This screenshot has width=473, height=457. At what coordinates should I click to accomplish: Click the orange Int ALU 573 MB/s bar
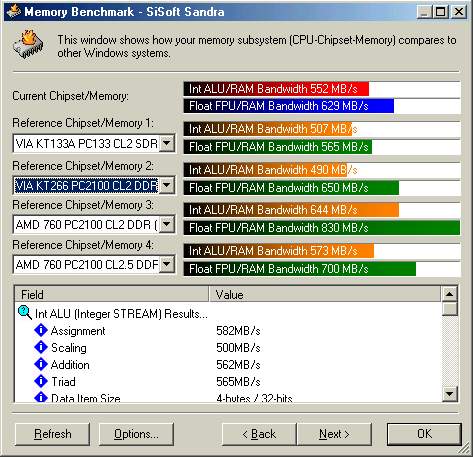click(x=279, y=251)
